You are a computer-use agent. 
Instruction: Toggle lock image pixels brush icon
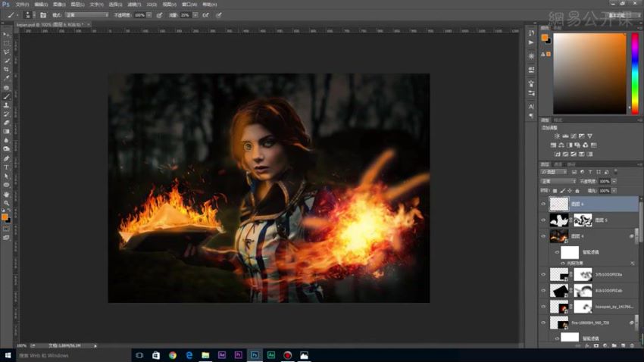pyautogui.click(x=562, y=191)
